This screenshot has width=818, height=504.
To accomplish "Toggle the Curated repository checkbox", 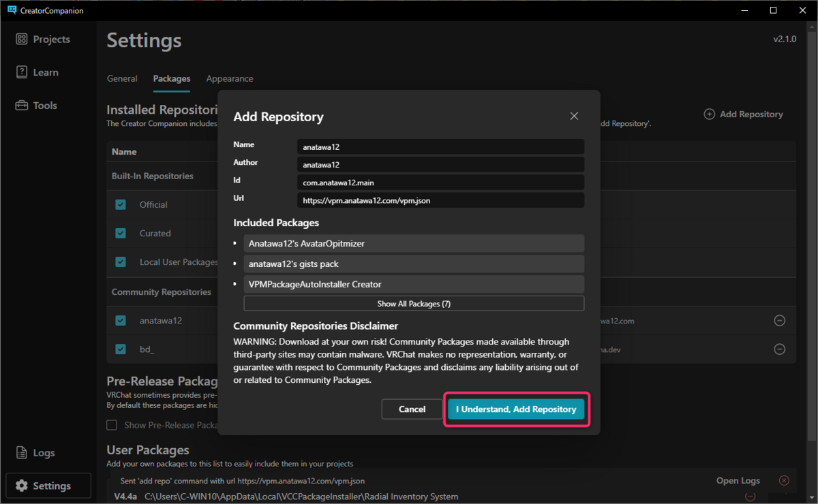I will [x=121, y=233].
